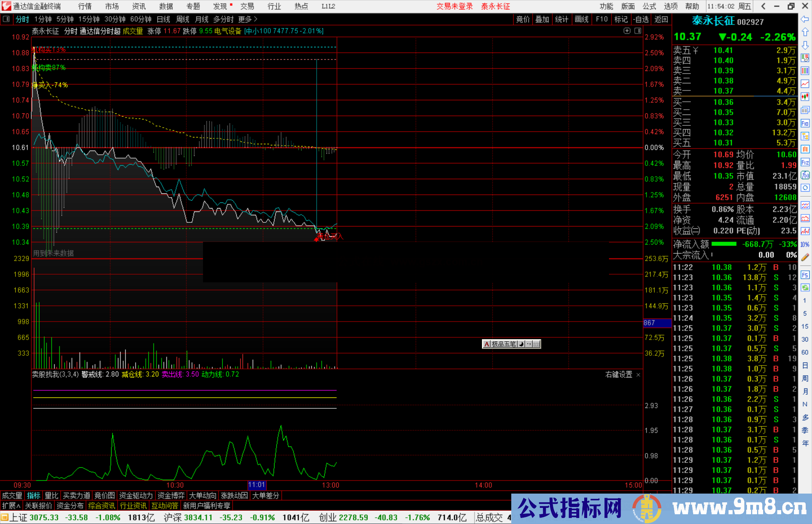The image size is (812, 524).
Task: Click the 叠加 overlay button
Action: click(542, 19)
